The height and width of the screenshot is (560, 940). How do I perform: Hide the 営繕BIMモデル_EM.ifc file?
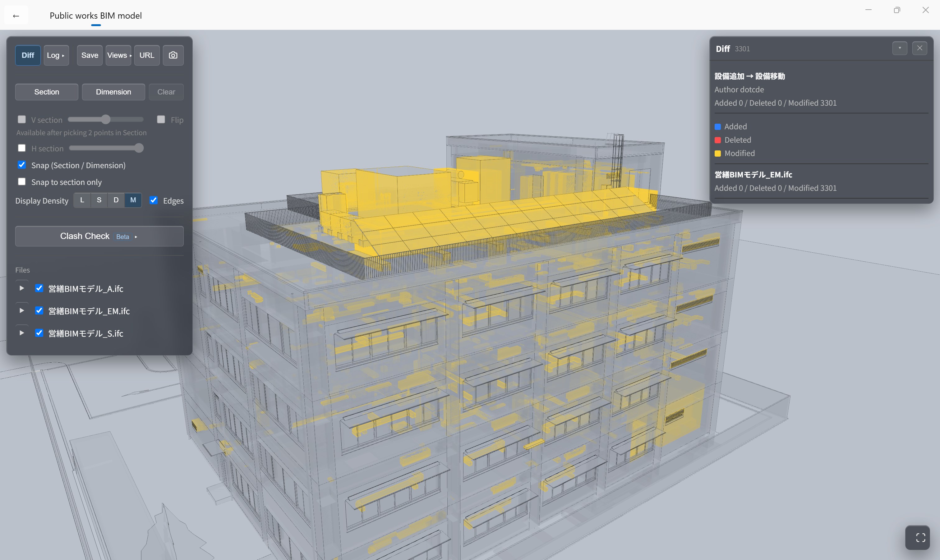(39, 310)
